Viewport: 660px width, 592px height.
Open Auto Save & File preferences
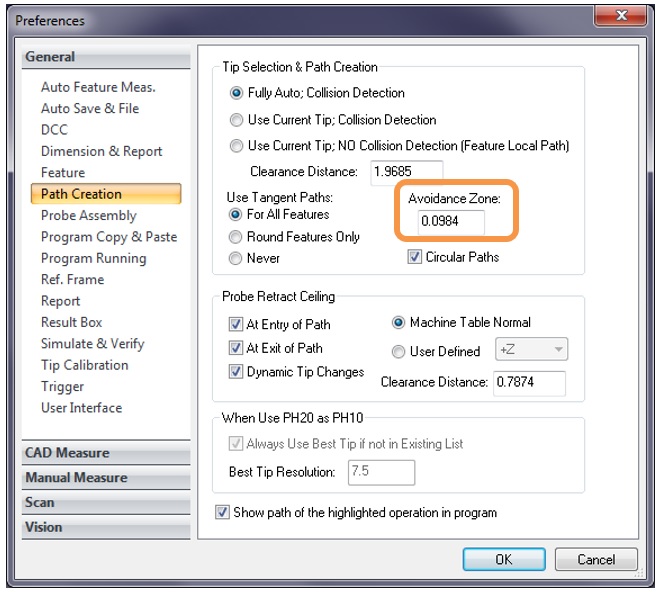[x=90, y=109]
